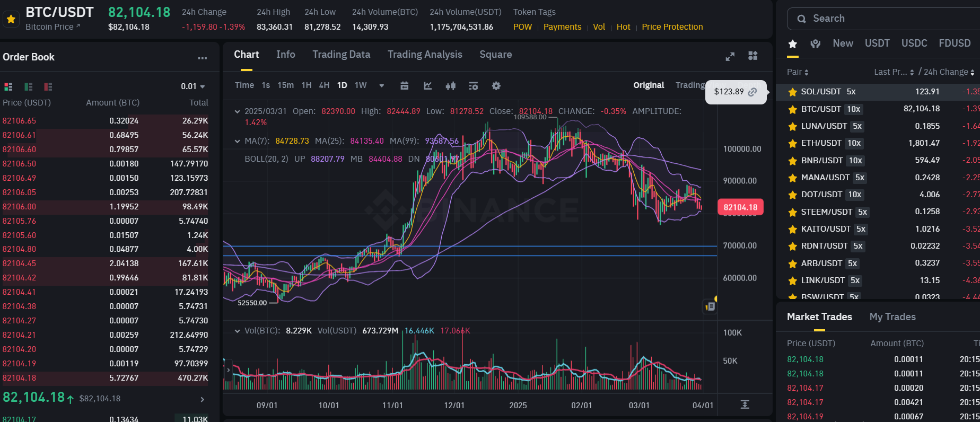Select the 1s chart interval
Viewport: 980px width, 422px height.
pos(266,85)
